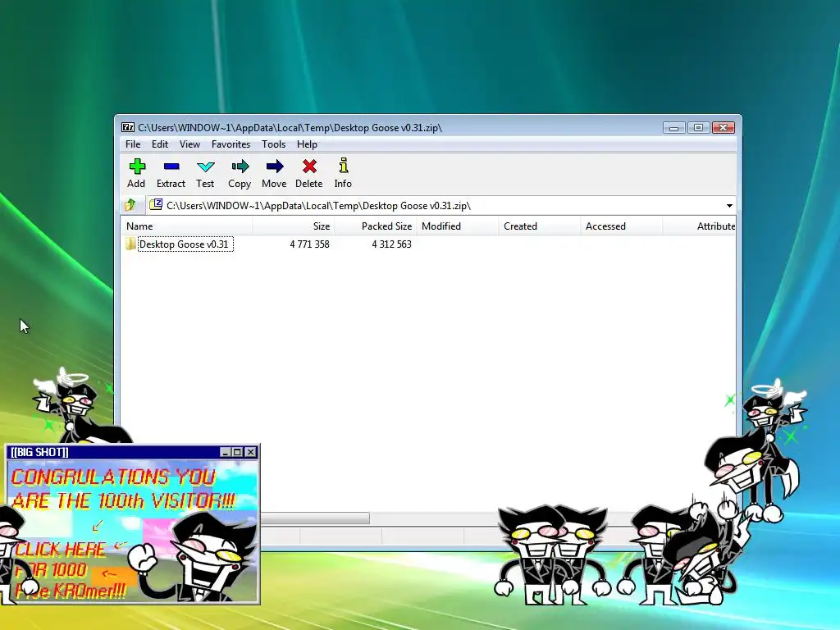Maximize the BIG SHOT popup window
Image resolution: width=840 pixels, height=630 pixels.
click(x=238, y=452)
